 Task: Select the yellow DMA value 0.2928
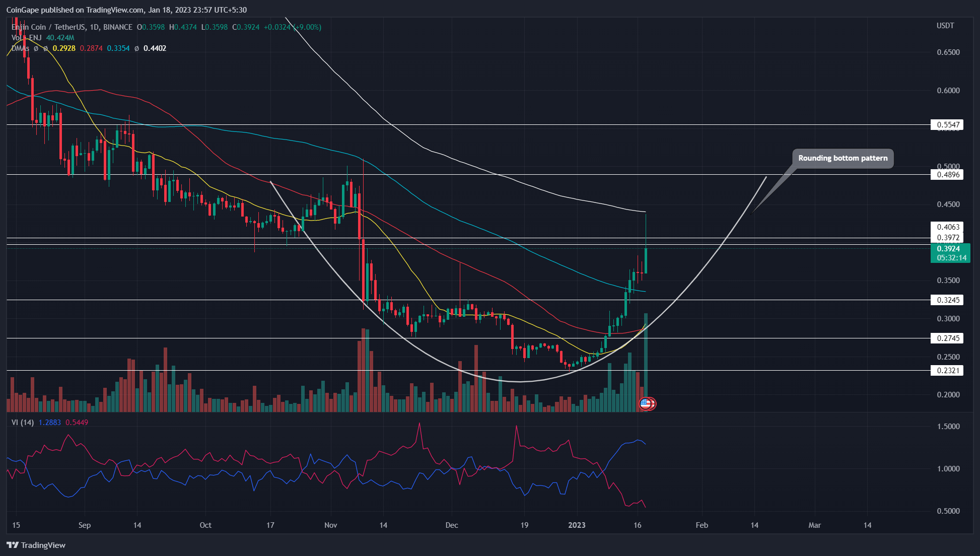[x=64, y=48]
